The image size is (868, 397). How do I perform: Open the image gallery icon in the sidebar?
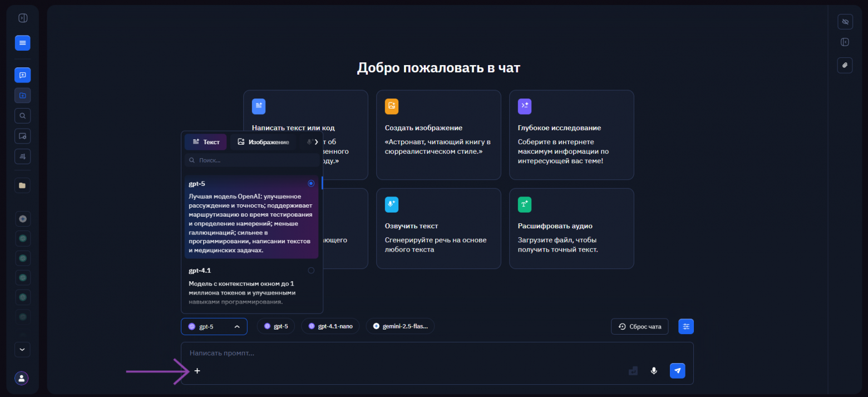[22, 136]
